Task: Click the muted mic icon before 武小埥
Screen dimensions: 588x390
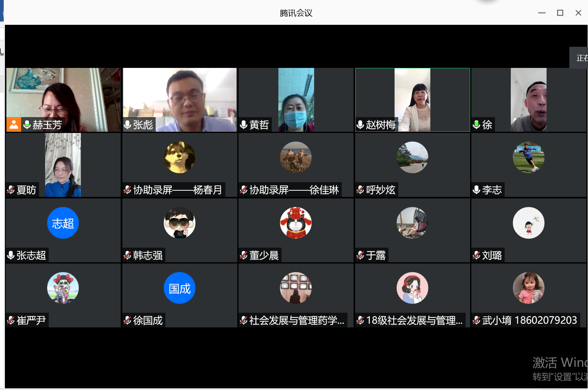Action: pos(477,320)
